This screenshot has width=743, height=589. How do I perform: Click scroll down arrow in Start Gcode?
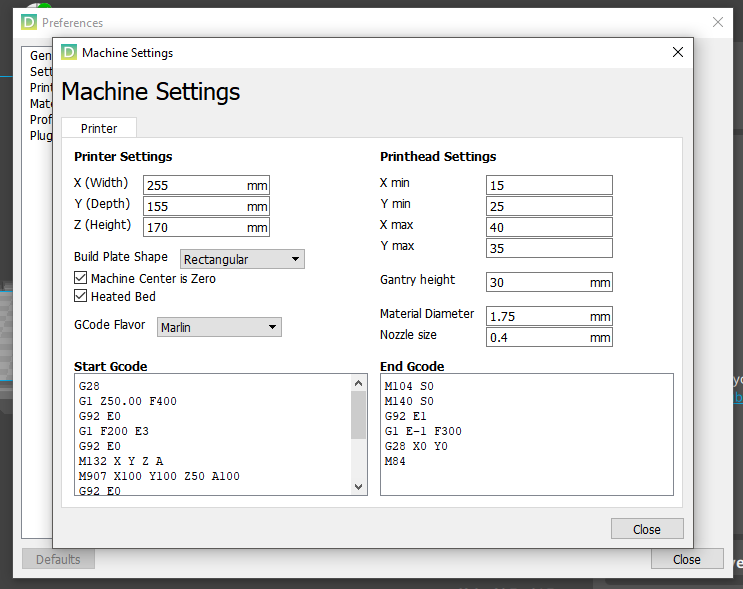358,487
